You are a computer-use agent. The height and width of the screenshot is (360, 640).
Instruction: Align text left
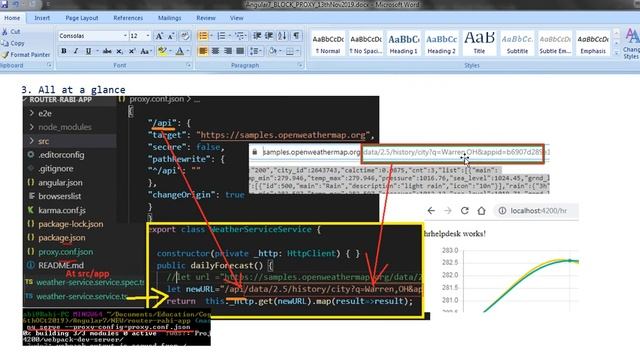tap(203, 51)
